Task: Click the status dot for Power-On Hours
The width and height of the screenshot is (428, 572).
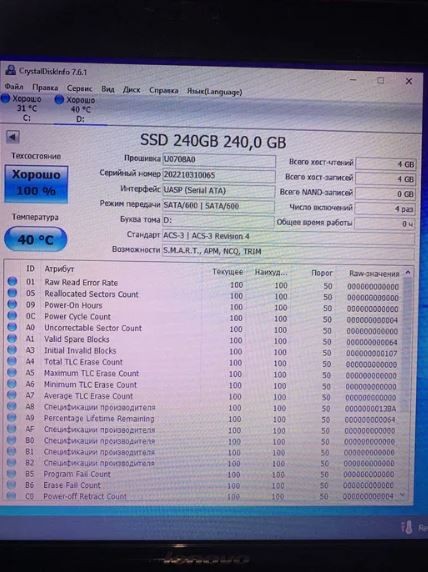Action: click(x=12, y=304)
